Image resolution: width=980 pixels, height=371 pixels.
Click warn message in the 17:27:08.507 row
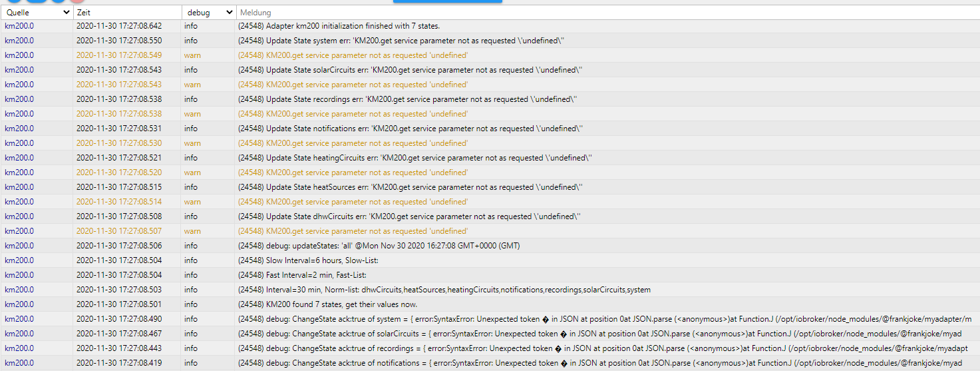(x=353, y=231)
